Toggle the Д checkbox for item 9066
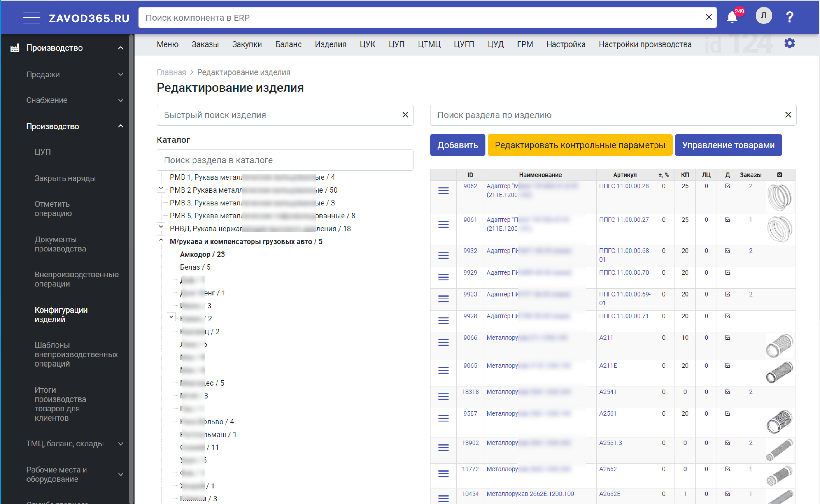 (728, 338)
